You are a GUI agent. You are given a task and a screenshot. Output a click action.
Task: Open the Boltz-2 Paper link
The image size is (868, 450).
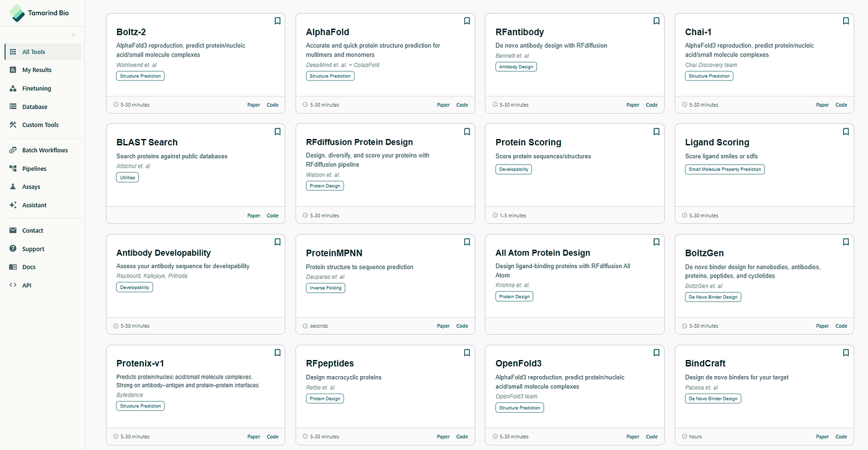pos(254,105)
